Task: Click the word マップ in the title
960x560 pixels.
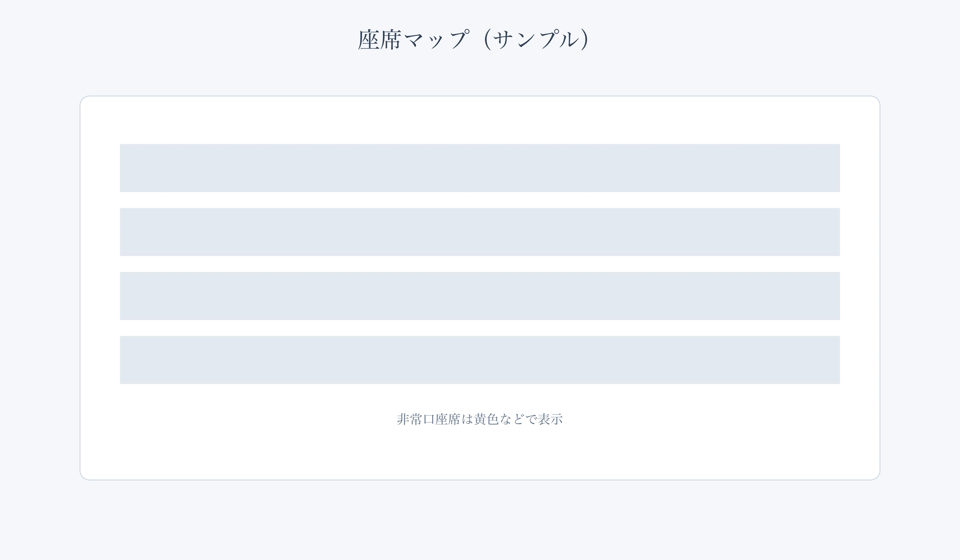Action: click(436, 39)
